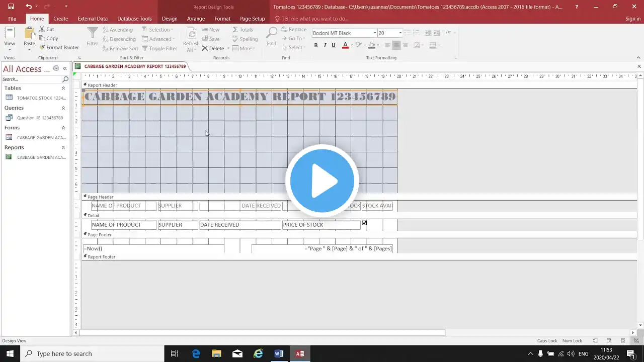The width and height of the screenshot is (644, 362).
Task: Click the horizontal scrollbar of design area
Action: pyautogui.click(x=262, y=332)
